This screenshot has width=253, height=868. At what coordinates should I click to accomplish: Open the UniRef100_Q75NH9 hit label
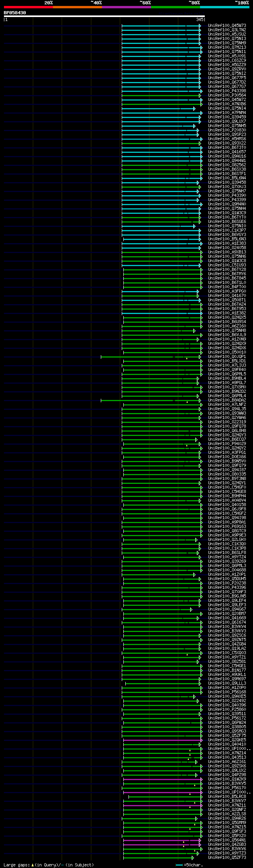click(227, 43)
